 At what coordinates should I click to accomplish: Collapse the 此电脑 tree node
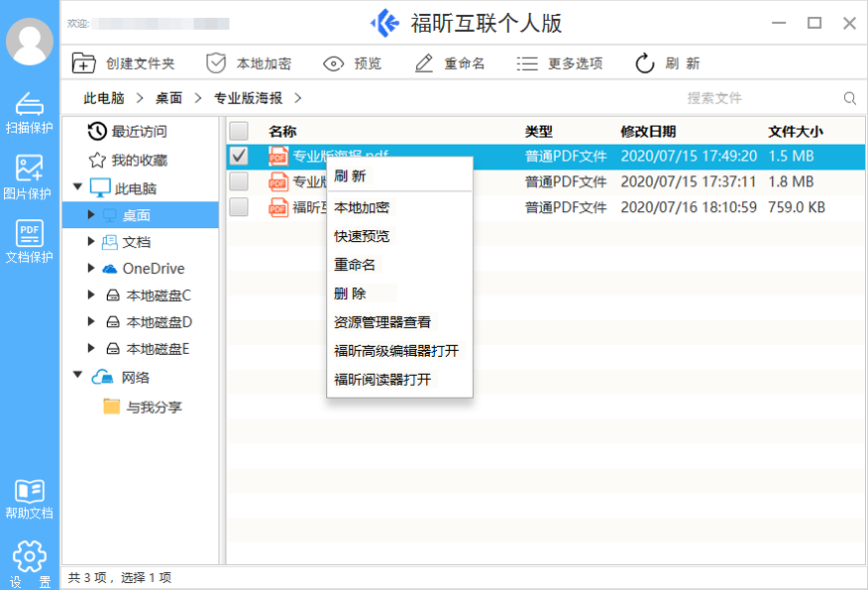78,186
